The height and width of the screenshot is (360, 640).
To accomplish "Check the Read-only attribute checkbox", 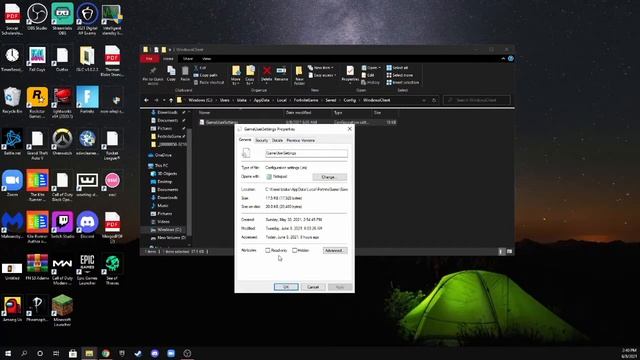I will 268,250.
